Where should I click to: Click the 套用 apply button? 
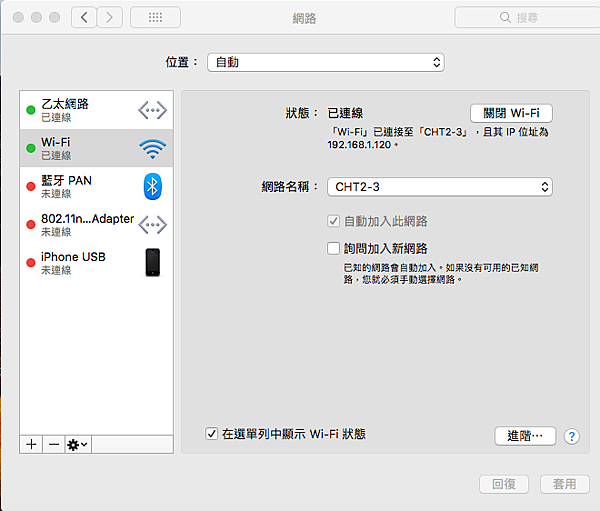[x=564, y=484]
